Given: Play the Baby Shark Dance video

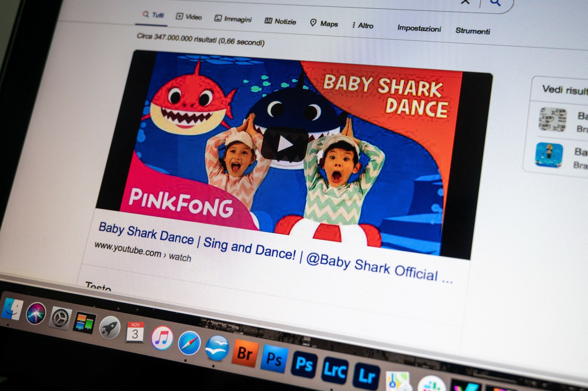Looking at the screenshot, I should pos(285,144).
